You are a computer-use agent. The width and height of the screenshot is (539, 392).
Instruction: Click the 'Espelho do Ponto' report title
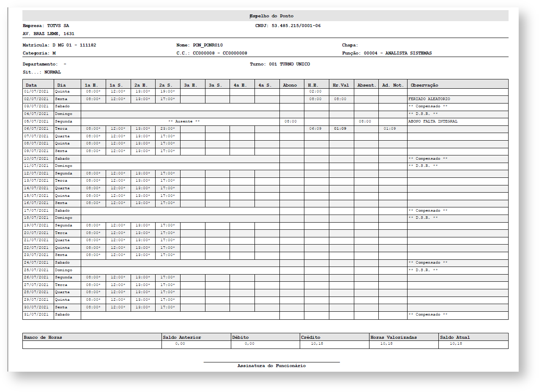click(x=271, y=16)
